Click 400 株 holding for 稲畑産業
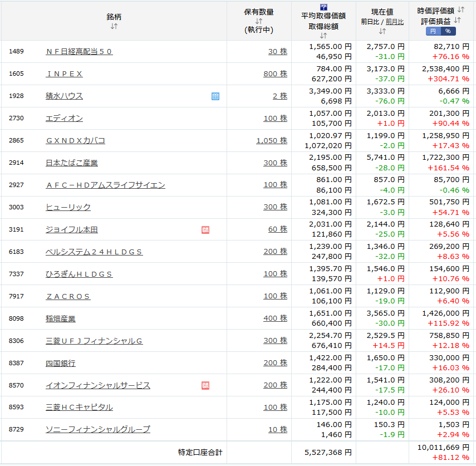476x466 pixels. click(276, 318)
